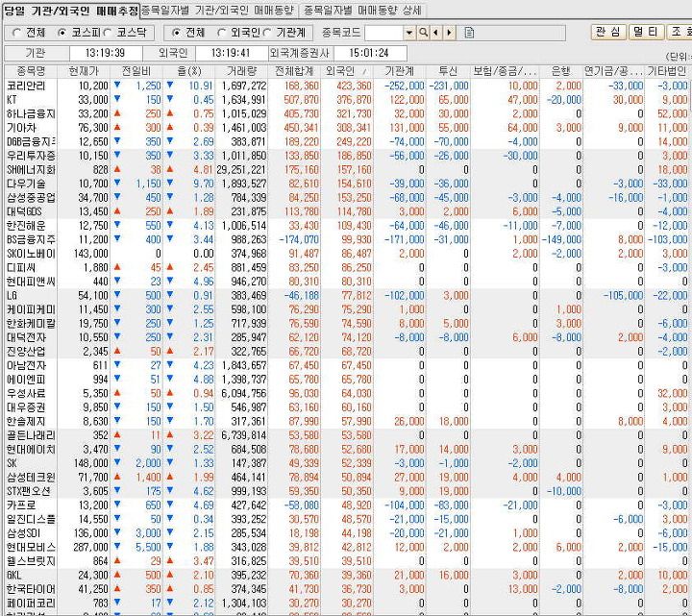This screenshot has width=692, height=616.
Task: Select the 한화케미칼 stock row
Action: [x=346, y=324]
